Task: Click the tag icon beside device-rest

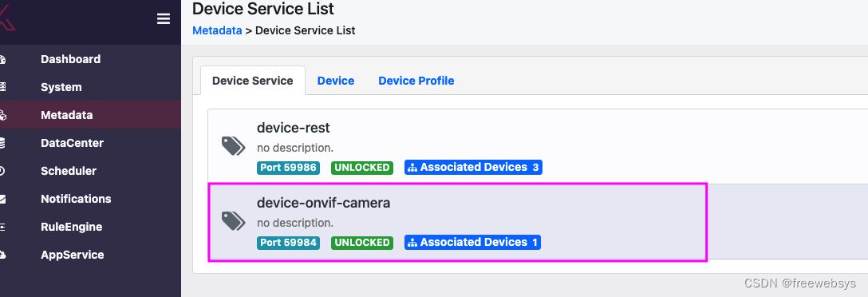Action: [x=233, y=146]
